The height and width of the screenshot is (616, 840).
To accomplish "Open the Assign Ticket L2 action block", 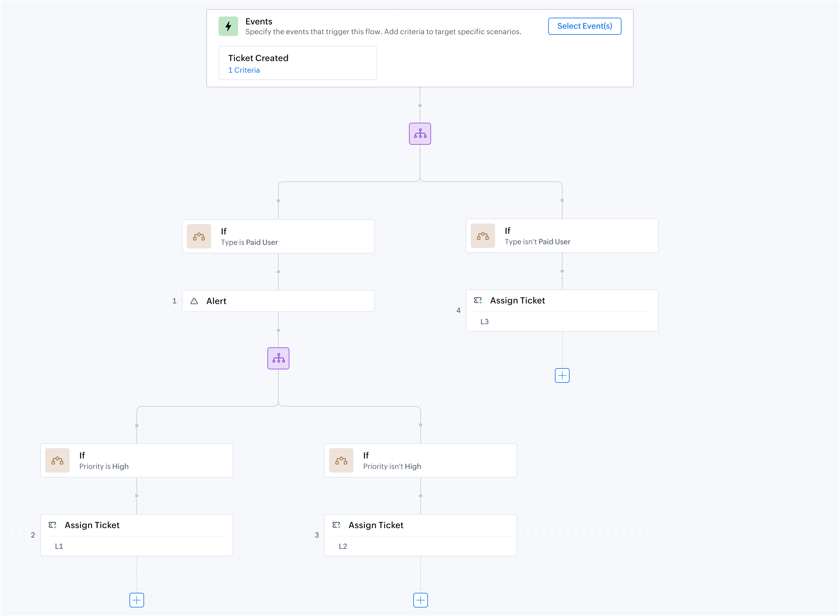I will point(420,535).
